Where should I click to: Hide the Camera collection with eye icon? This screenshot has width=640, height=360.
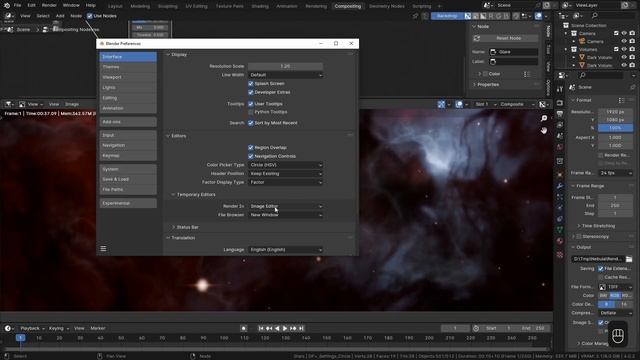pos(624,33)
